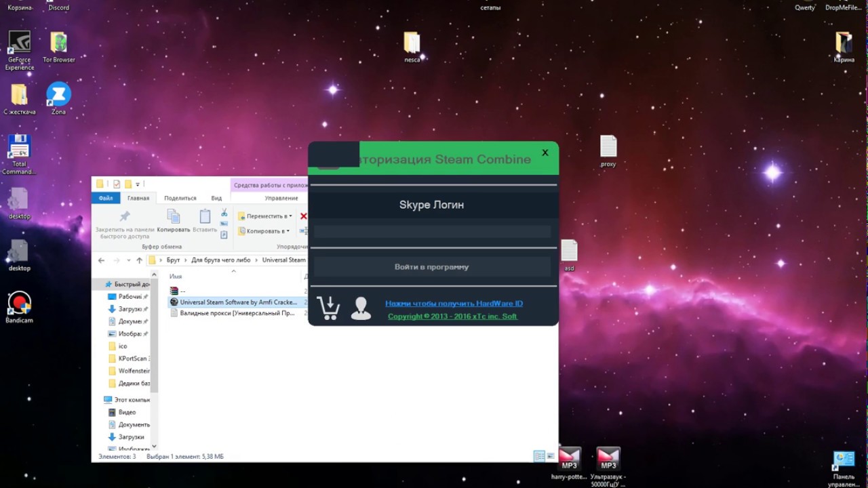
Task: Open the 'Дедики баз' folder in navigation pane
Action: click(129, 384)
